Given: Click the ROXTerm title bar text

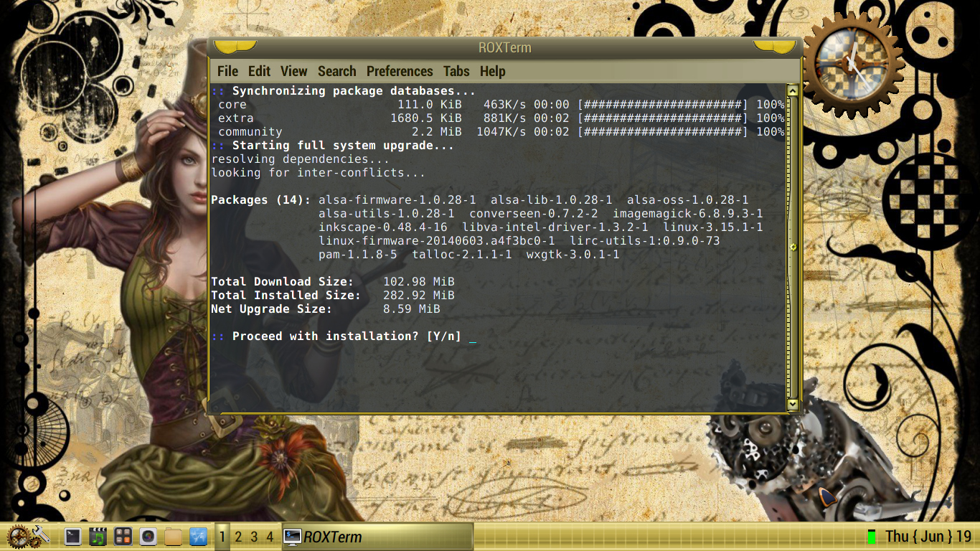Looking at the screenshot, I should coord(504,48).
